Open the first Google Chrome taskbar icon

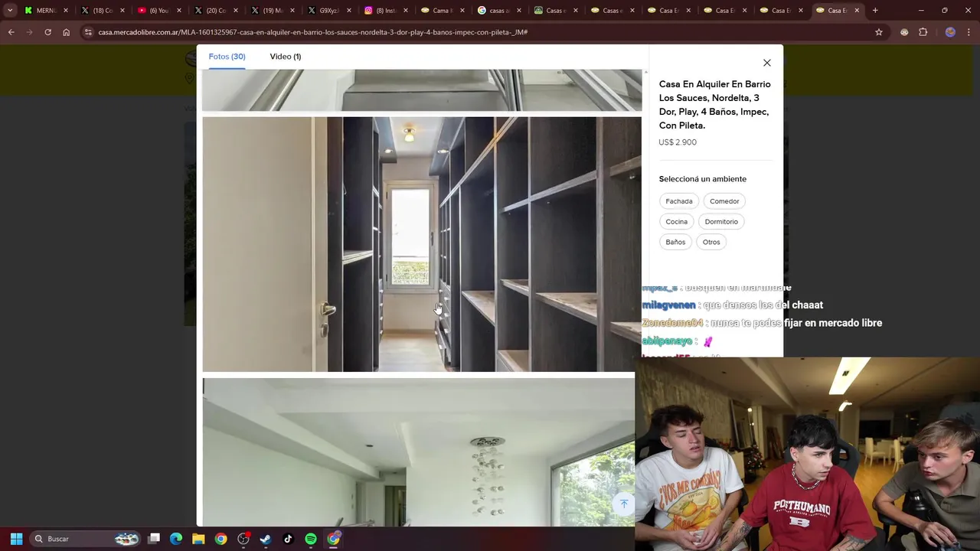pos(220,539)
